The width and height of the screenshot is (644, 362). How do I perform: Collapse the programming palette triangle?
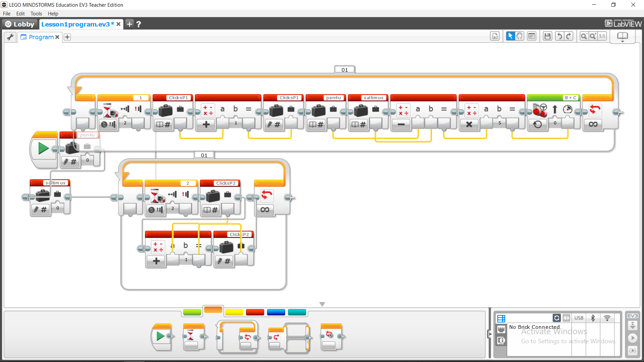(322, 304)
